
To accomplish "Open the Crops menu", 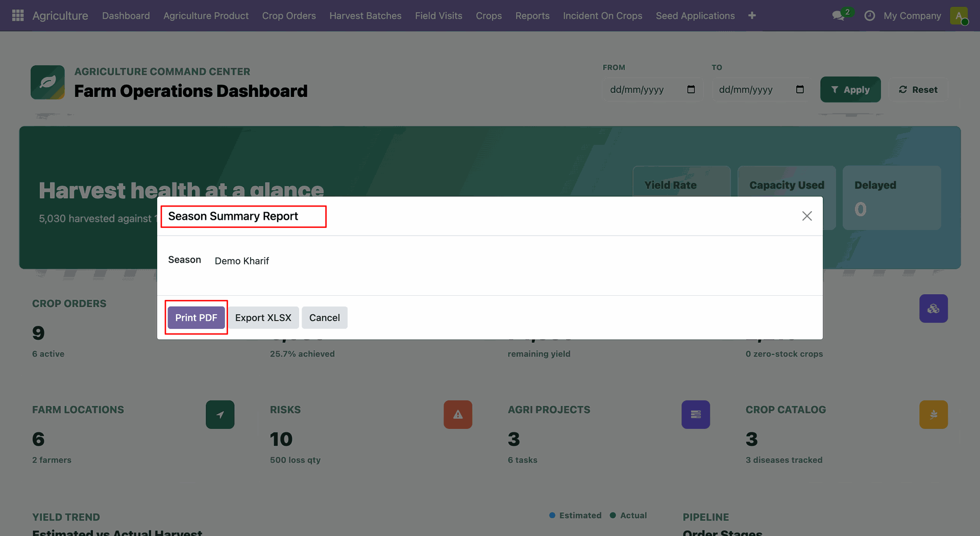I will (x=488, y=15).
